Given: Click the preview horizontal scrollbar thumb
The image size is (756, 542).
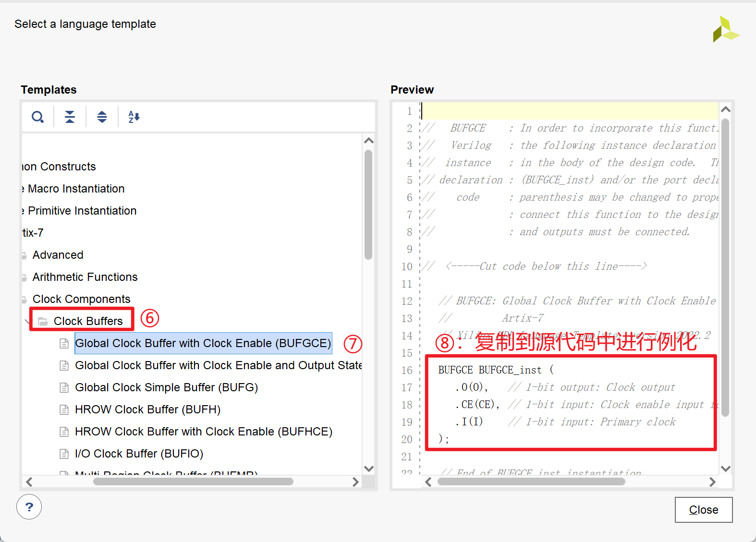Looking at the screenshot, I should (x=531, y=482).
